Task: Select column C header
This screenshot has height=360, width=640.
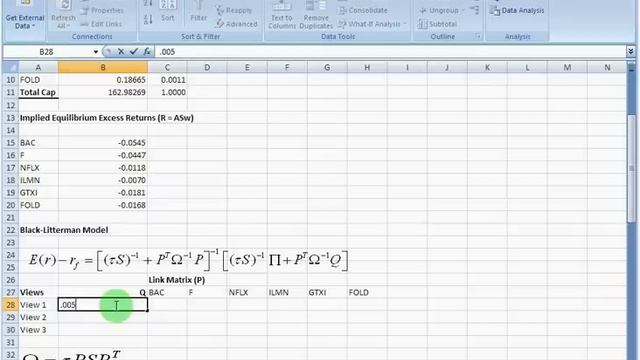Action: pos(167,67)
